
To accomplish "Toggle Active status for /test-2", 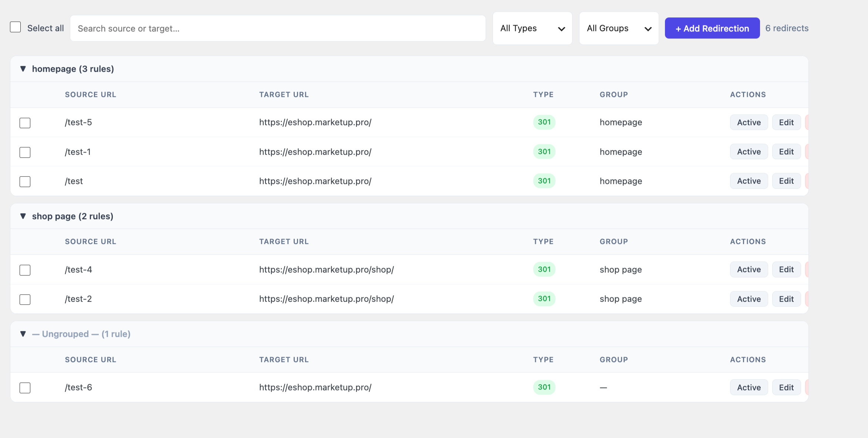I will (x=749, y=299).
